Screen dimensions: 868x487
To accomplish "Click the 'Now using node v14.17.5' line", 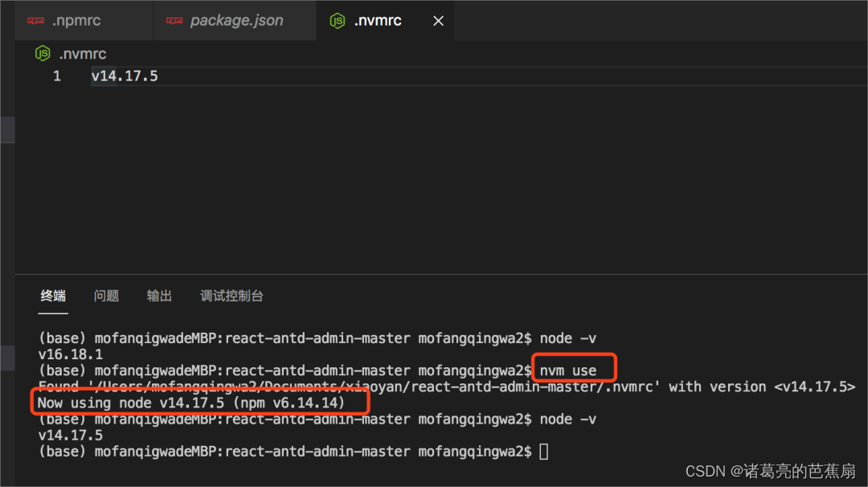I will click(191, 403).
